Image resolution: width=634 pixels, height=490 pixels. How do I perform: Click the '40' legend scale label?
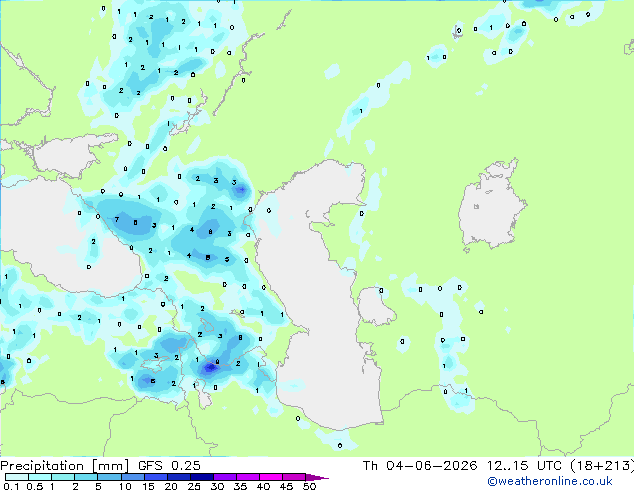(263, 486)
